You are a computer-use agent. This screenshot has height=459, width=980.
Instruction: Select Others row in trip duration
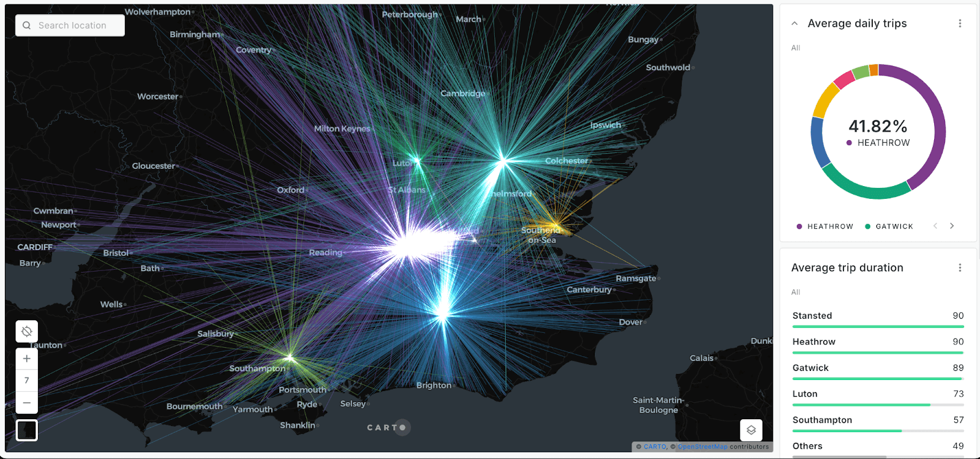pyautogui.click(x=878, y=449)
